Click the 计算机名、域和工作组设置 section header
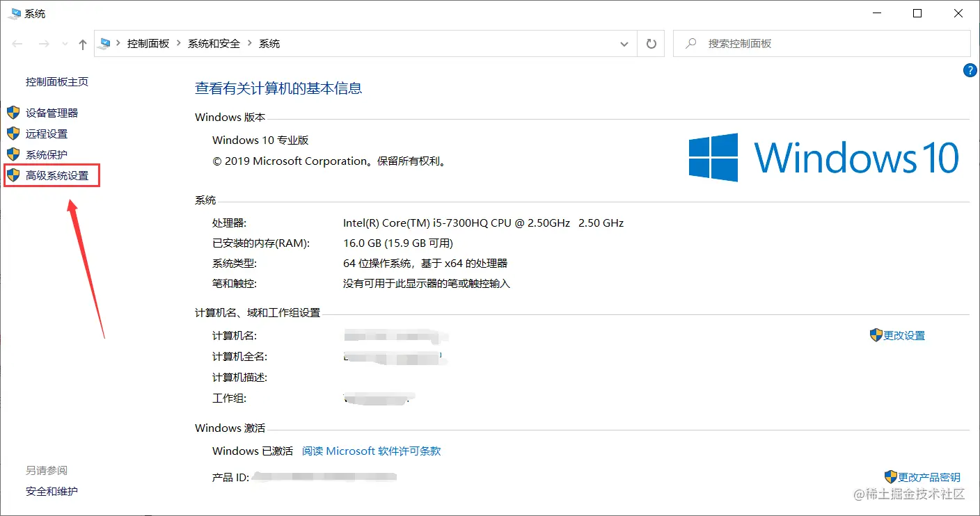 pyautogui.click(x=258, y=313)
